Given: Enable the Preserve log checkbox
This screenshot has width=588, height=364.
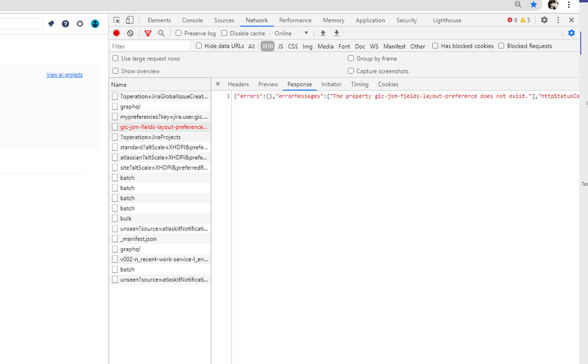Looking at the screenshot, I should tap(178, 34).
